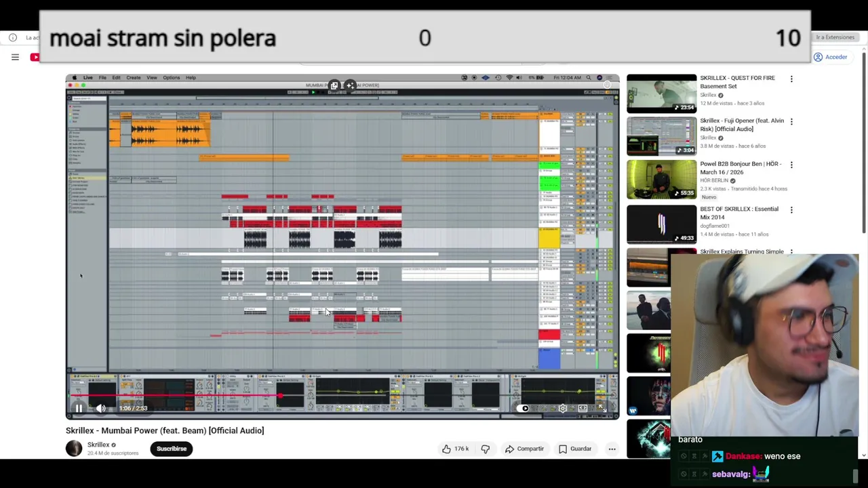Open the thumbnail with the Warner 'W' badge
Image resolution: width=868 pixels, height=488 pixels.
point(649,396)
